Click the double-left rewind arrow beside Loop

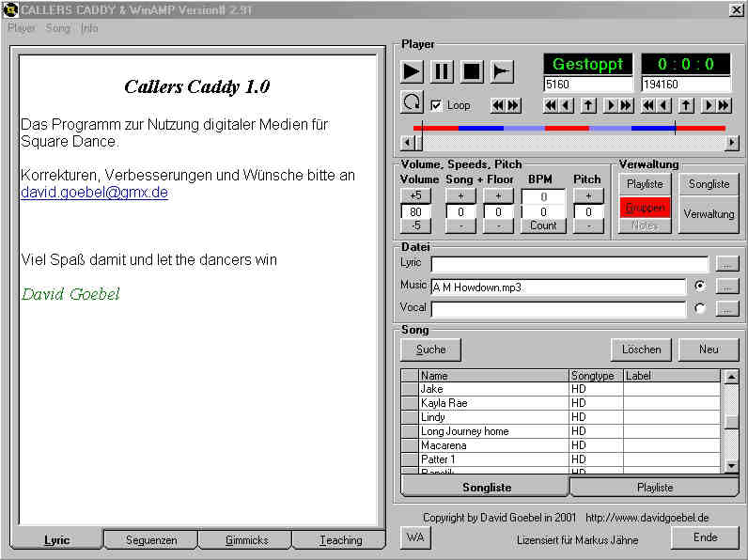coord(498,105)
